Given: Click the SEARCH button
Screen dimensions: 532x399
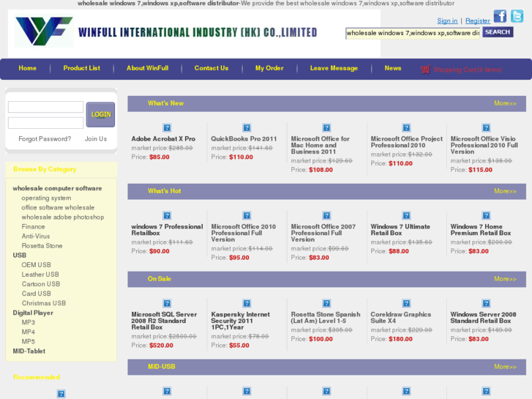Looking at the screenshot, I should pos(498,32).
